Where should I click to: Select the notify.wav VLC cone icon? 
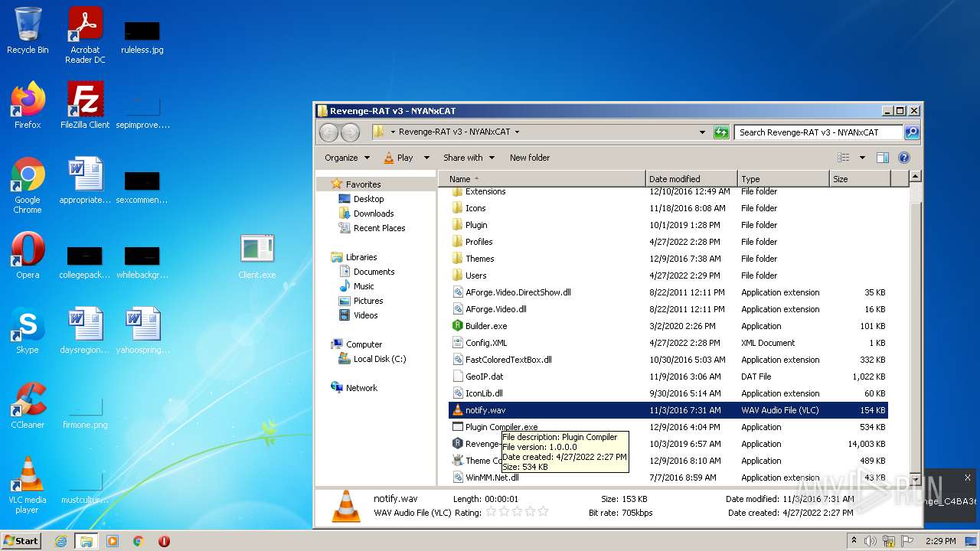tap(458, 410)
